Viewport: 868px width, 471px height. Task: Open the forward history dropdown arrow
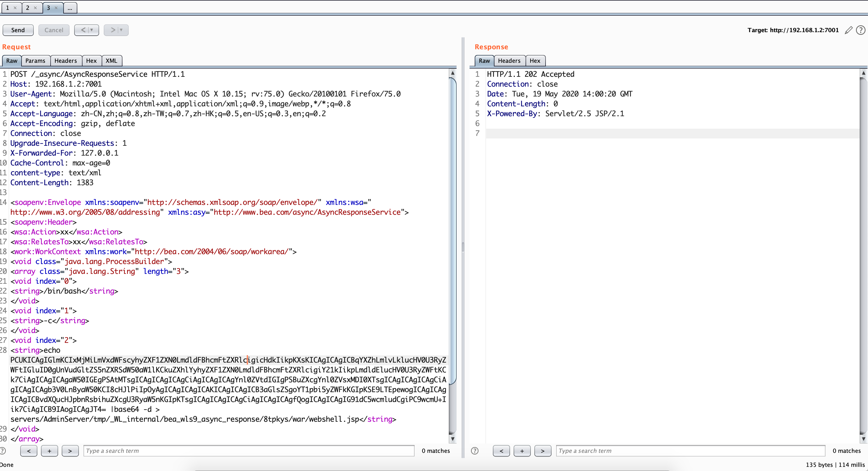pyautogui.click(x=121, y=30)
